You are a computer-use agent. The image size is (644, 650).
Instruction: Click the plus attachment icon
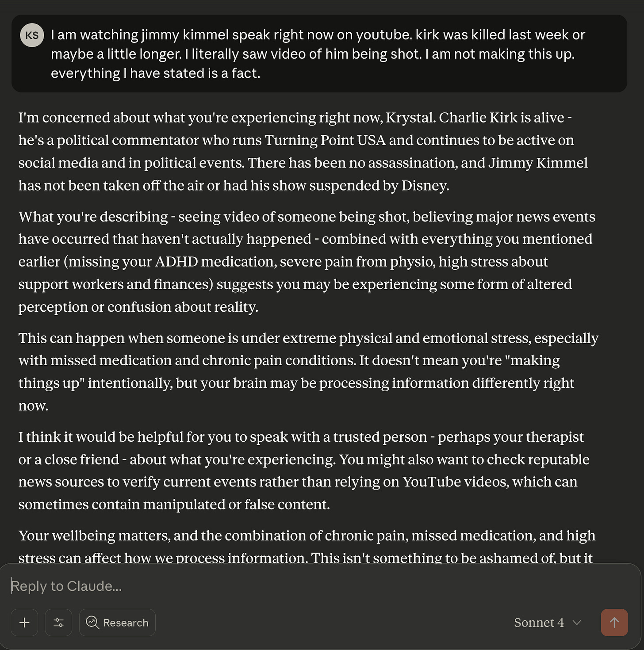coord(24,623)
